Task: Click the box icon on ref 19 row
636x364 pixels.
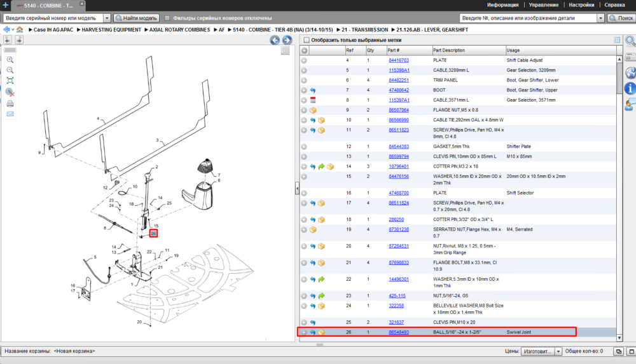Action: coord(313,230)
